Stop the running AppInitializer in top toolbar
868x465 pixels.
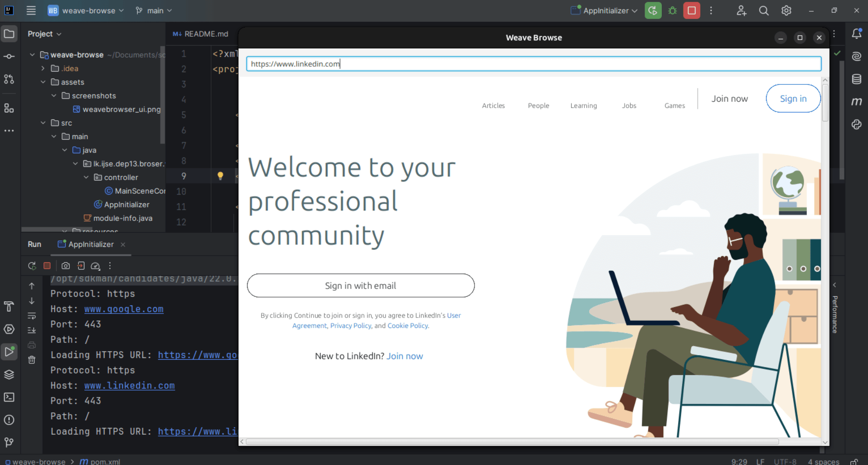tap(692, 10)
